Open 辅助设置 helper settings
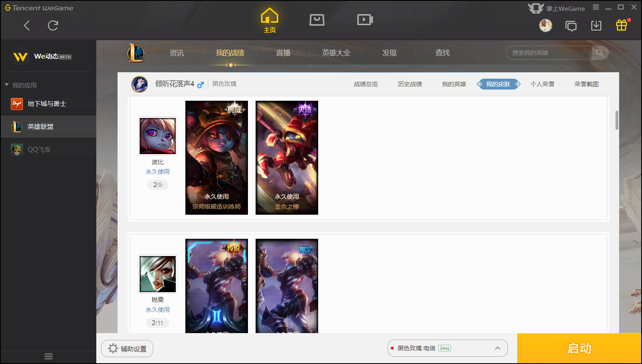This screenshot has height=364, width=642. point(127,349)
